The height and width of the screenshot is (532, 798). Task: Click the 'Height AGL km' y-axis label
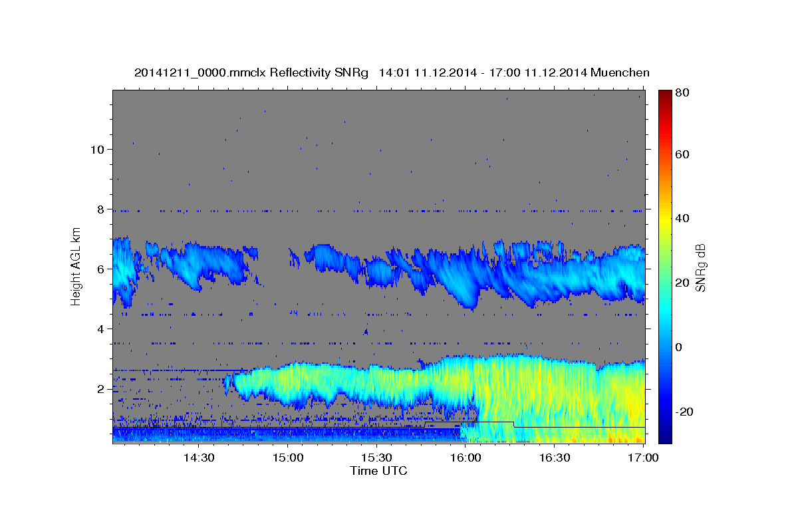[76, 267]
